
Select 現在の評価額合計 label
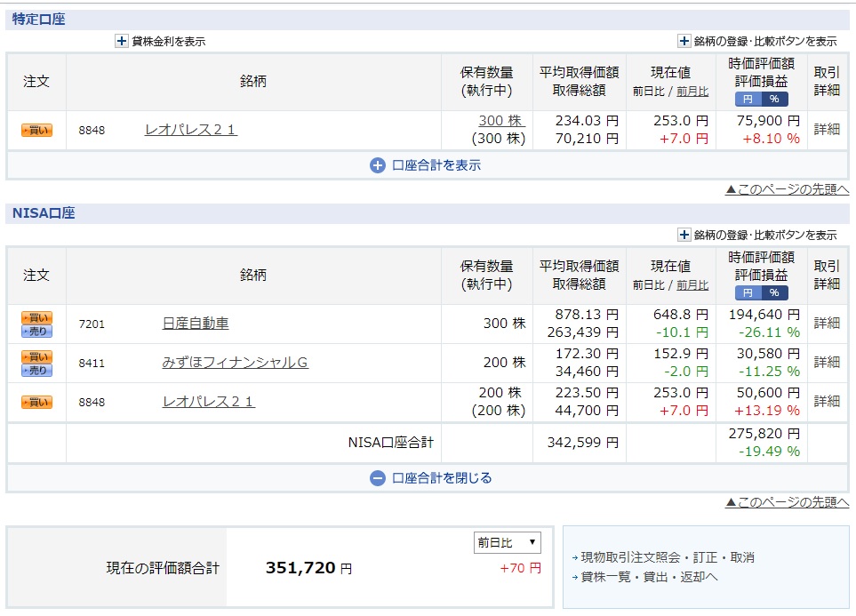[163, 568]
